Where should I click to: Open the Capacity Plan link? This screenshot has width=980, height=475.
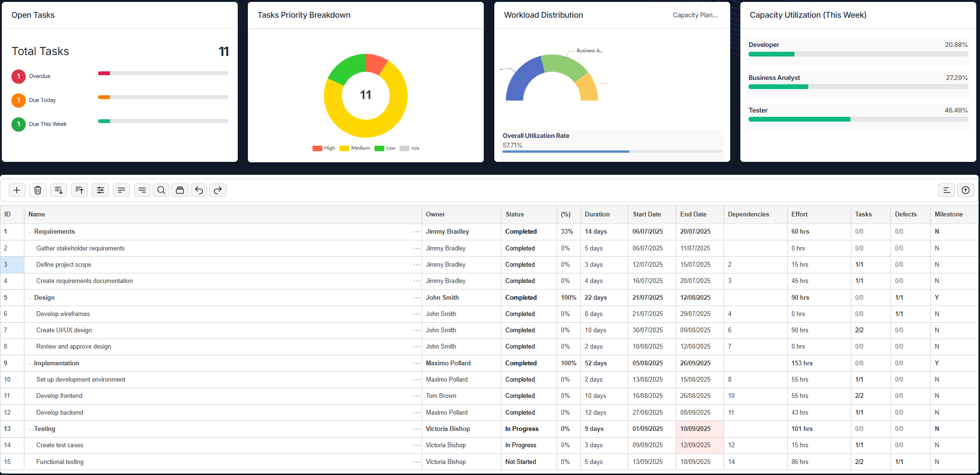coord(695,15)
